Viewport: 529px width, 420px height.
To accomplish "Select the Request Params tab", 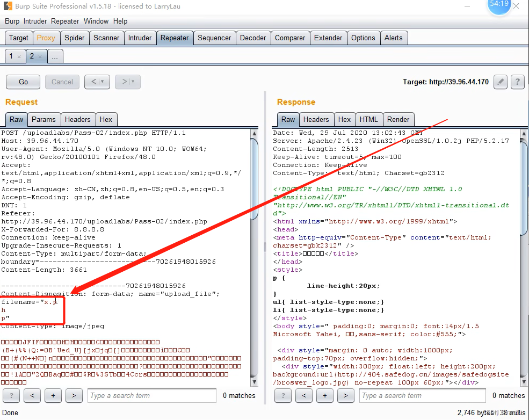I will 44,119.
